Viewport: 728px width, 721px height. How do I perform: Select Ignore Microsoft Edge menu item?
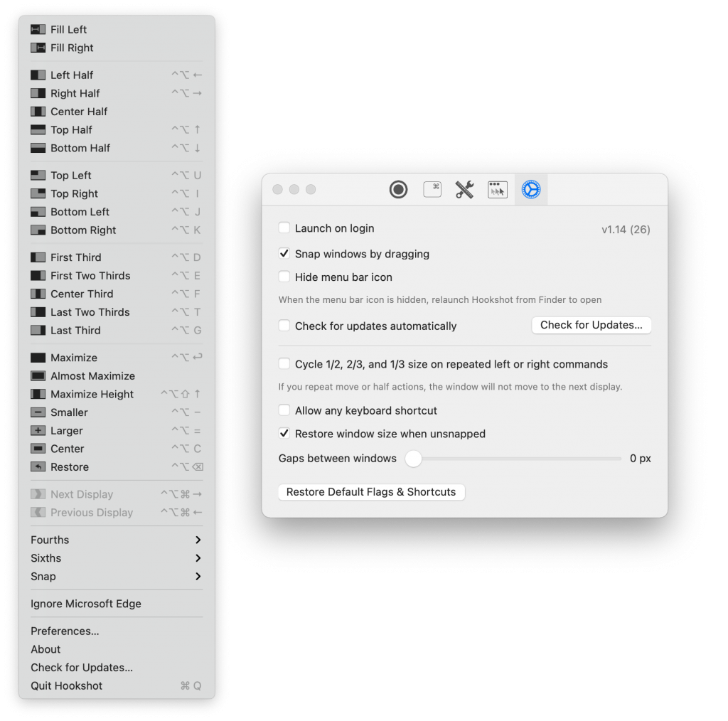point(117,604)
